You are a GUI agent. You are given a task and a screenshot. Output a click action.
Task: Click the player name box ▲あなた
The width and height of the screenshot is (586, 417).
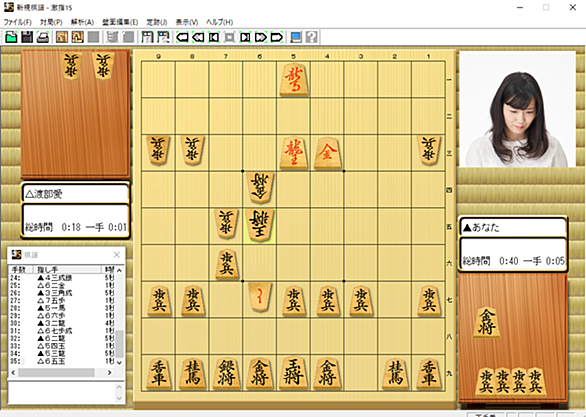point(512,227)
